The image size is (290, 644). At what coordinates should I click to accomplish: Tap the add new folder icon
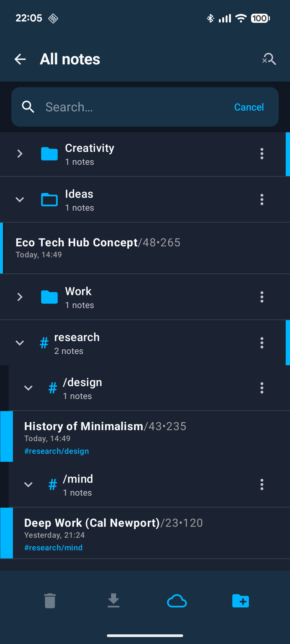pyautogui.click(x=240, y=601)
